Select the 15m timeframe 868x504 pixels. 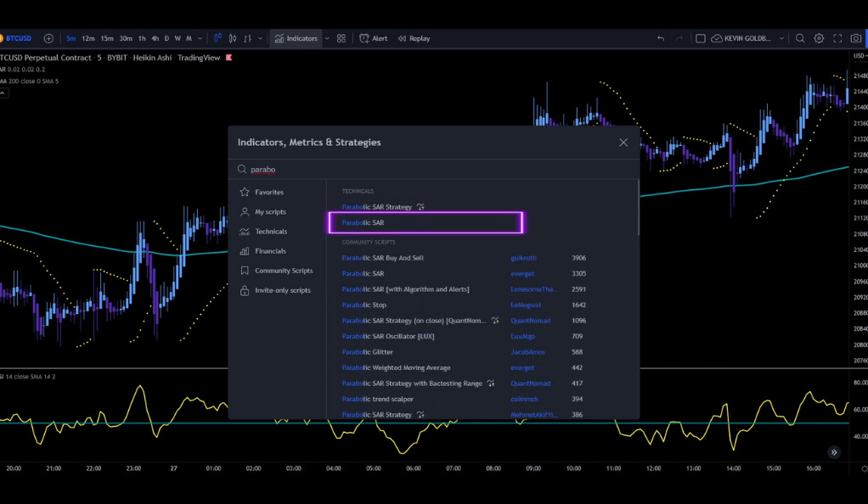click(107, 38)
